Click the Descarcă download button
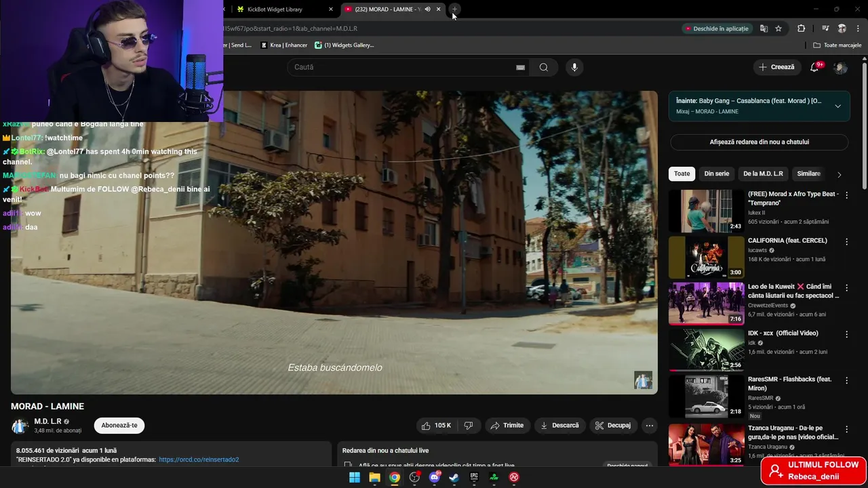868x488 pixels. coord(560,426)
